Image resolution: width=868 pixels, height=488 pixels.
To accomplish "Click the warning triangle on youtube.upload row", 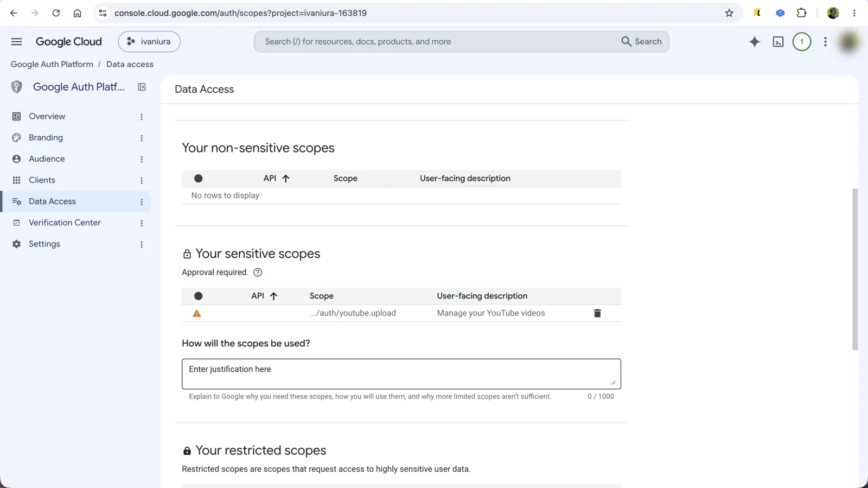I will pos(197,313).
